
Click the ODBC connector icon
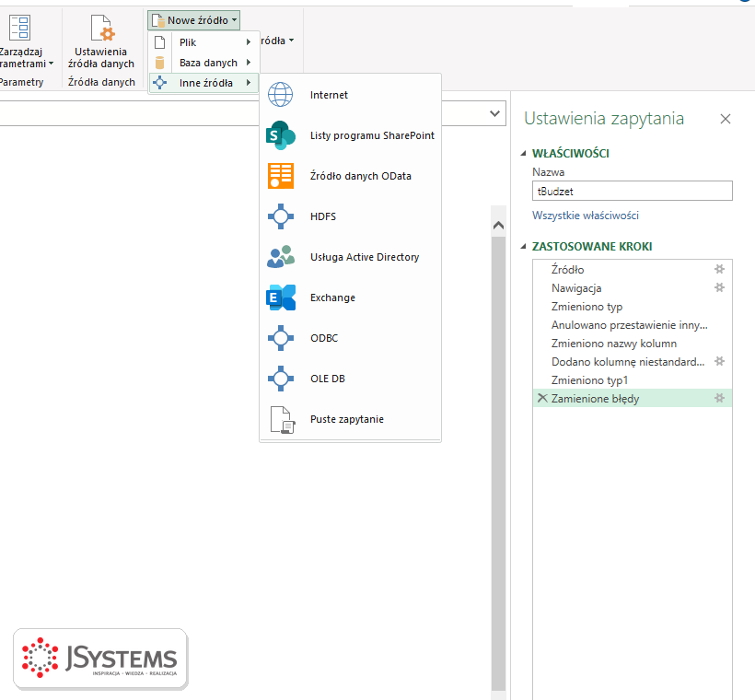pyautogui.click(x=281, y=338)
